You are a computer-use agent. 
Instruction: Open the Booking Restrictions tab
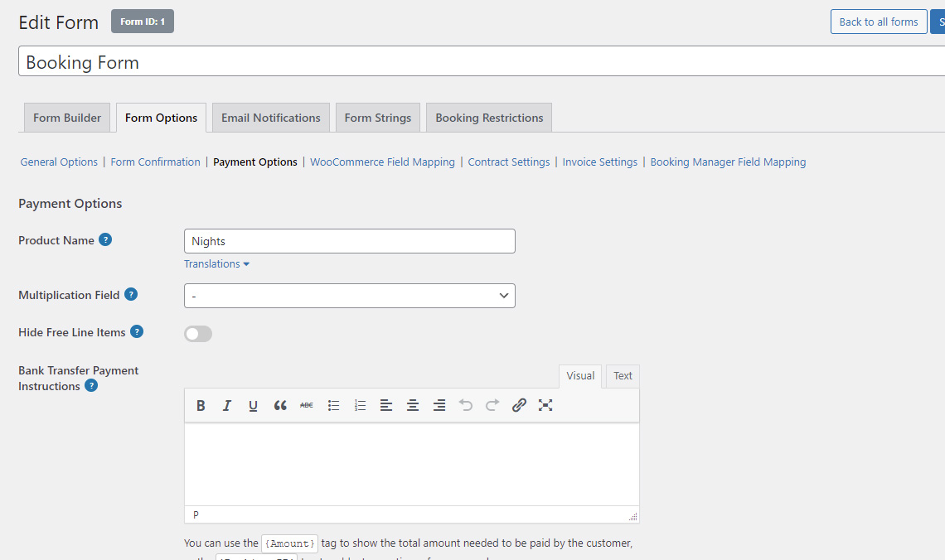point(489,118)
